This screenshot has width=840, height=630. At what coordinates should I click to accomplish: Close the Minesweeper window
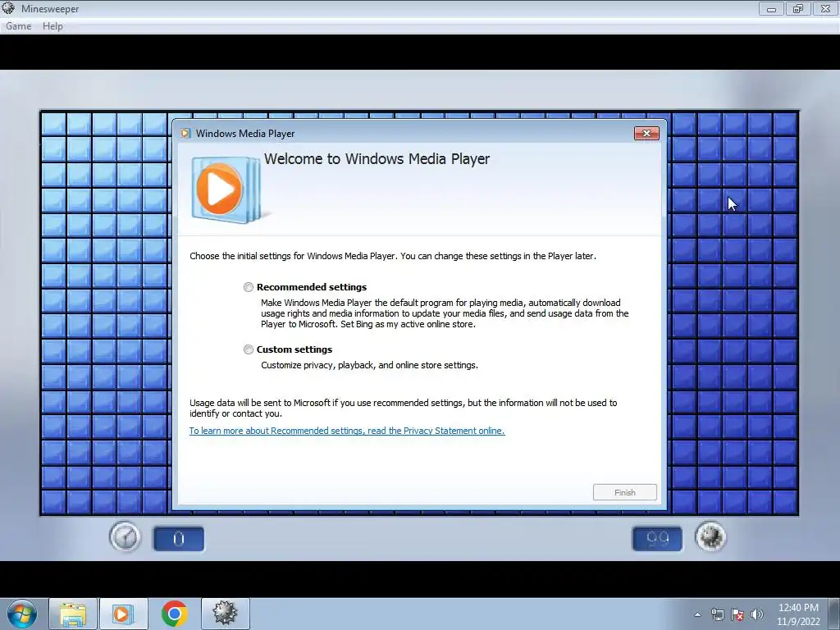click(x=825, y=8)
